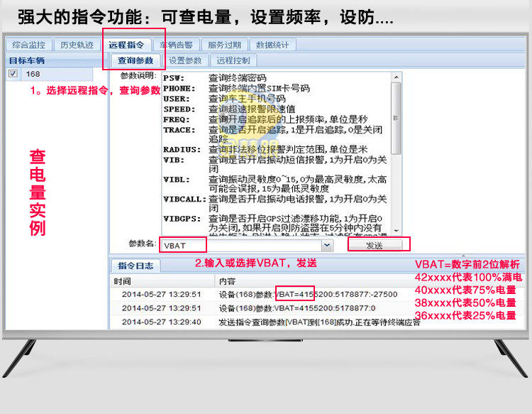This screenshot has width=532, height=414.
Task: Click the parameter list scroll-down arrow
Action: point(397,231)
